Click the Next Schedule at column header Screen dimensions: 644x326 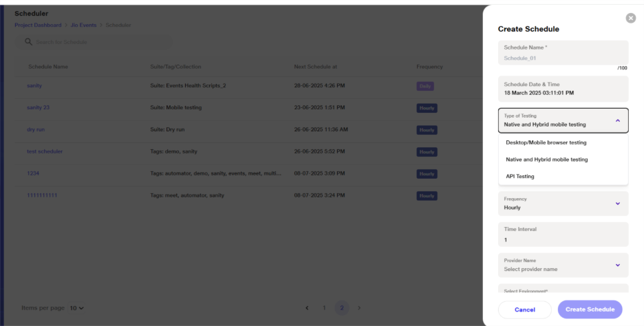point(315,67)
